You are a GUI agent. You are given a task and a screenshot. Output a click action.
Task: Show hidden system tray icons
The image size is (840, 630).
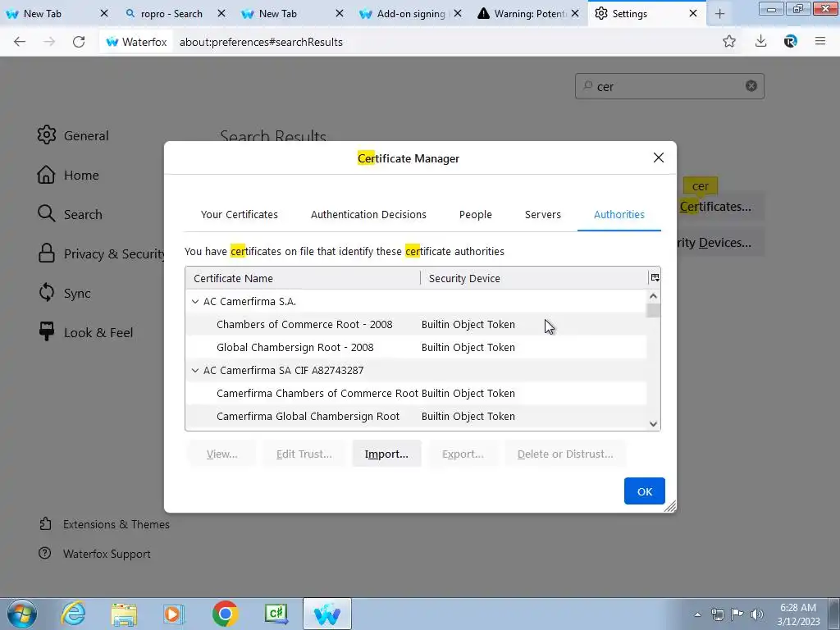(x=697, y=614)
